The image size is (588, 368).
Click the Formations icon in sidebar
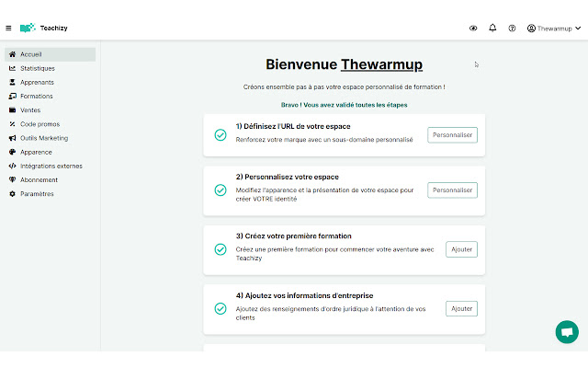point(12,96)
